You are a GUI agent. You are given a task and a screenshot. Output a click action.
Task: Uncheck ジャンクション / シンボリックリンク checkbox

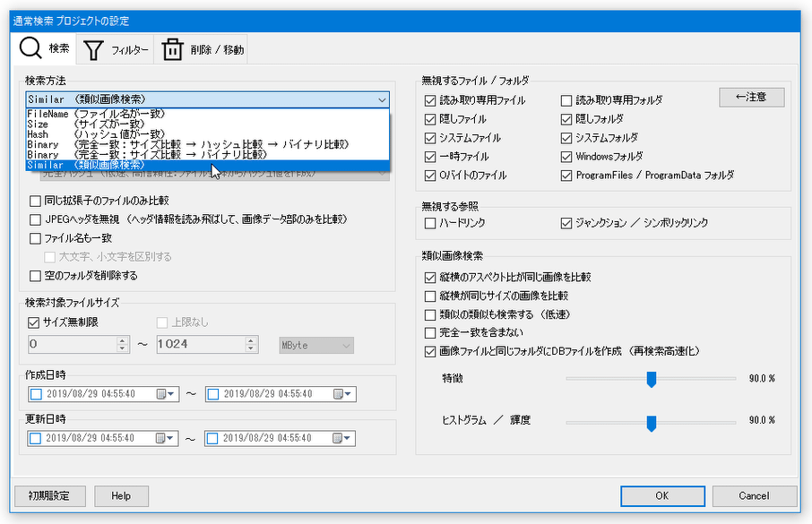pos(566,223)
